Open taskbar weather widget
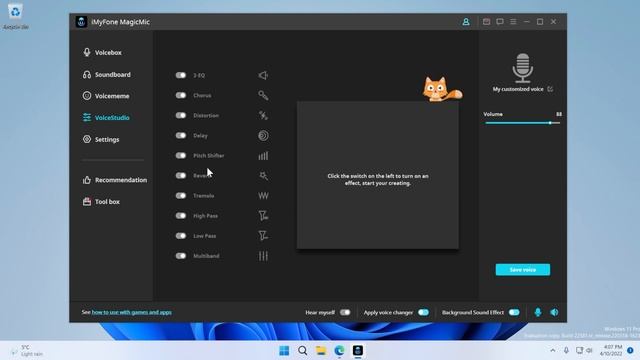Image resolution: width=640 pixels, height=360 pixels. click(27, 350)
